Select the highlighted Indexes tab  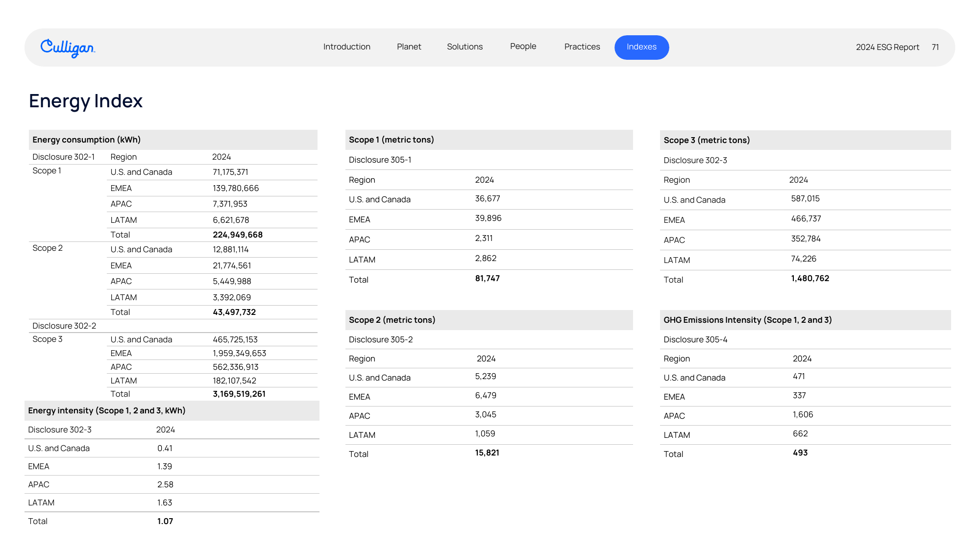641,48
